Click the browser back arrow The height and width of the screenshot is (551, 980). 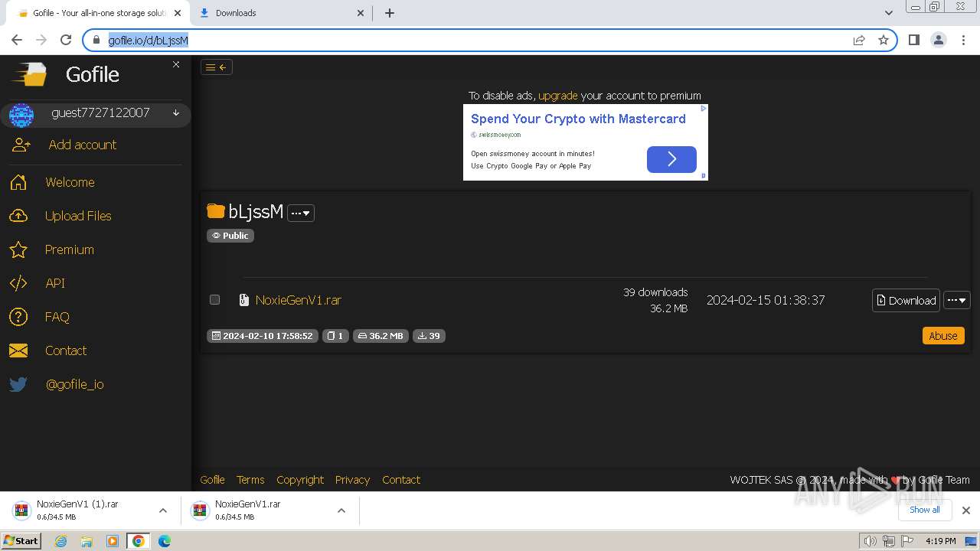click(x=17, y=40)
